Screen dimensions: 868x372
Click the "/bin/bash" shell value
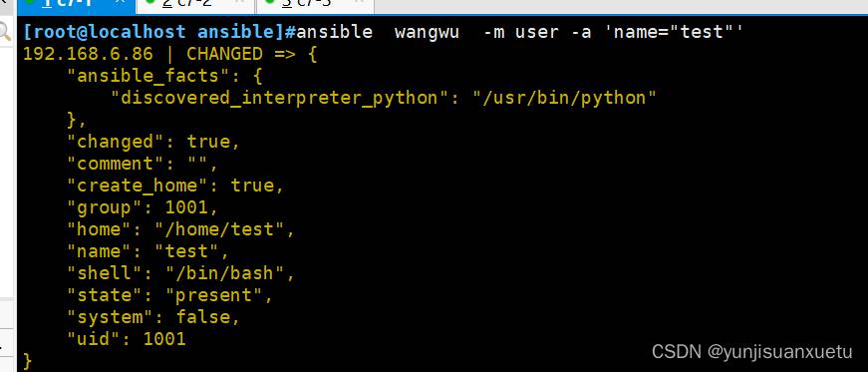coord(225,272)
